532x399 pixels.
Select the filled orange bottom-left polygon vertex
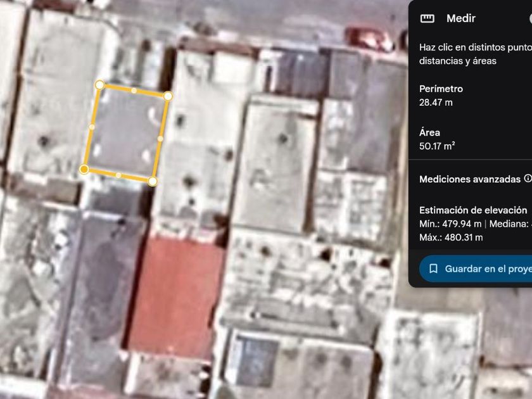coord(84,169)
